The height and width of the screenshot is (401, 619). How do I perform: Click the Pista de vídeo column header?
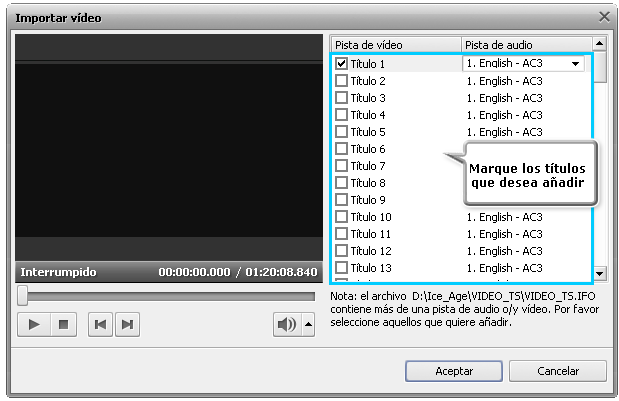pyautogui.click(x=396, y=45)
